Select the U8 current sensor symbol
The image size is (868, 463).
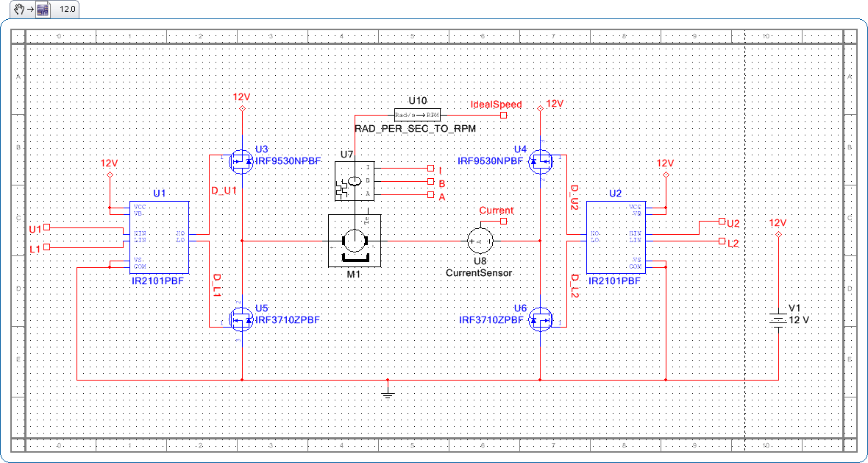click(480, 241)
